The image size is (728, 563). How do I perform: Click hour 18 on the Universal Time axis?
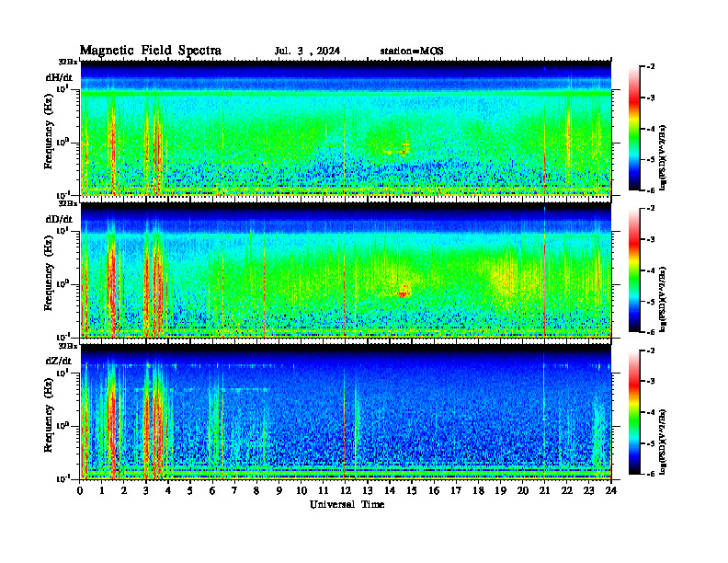478,491
